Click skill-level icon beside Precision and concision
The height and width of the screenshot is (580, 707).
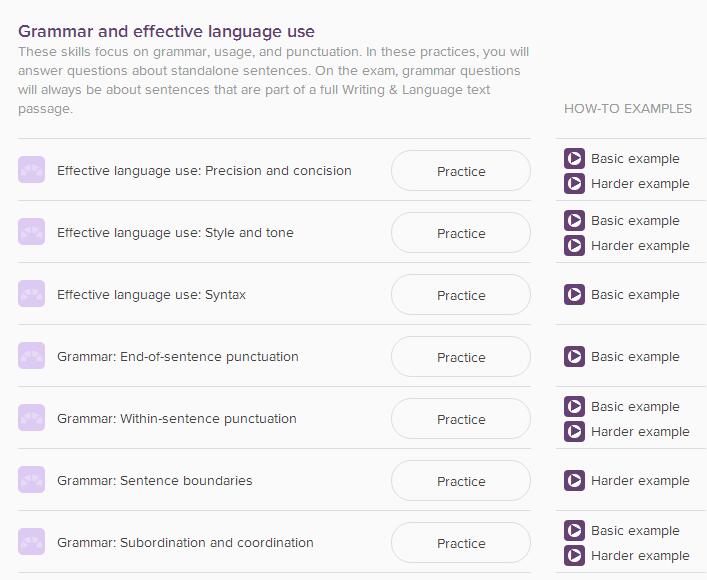point(32,170)
